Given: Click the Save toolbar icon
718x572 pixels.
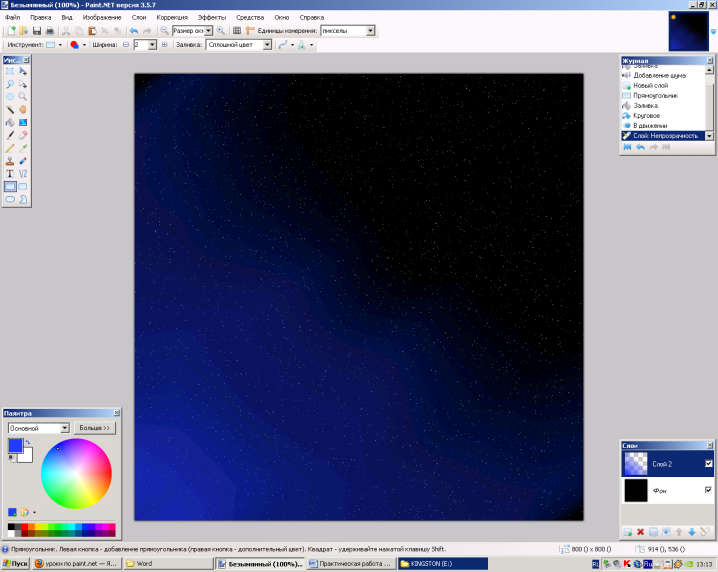Looking at the screenshot, I should [37, 31].
